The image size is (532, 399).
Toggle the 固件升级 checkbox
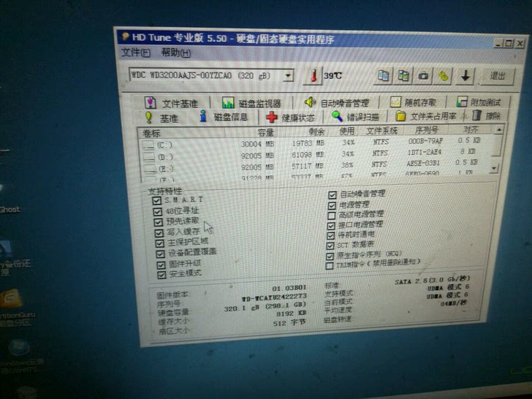tap(161, 265)
